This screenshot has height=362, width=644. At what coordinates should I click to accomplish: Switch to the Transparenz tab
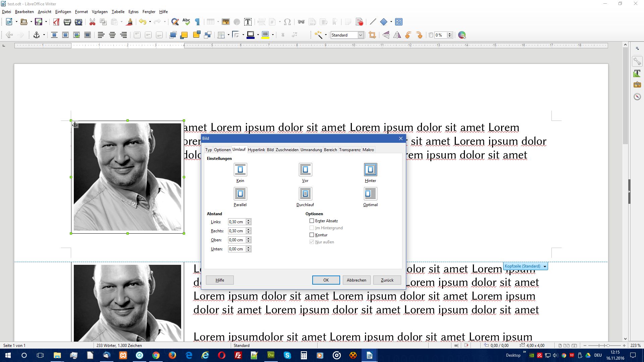pyautogui.click(x=350, y=150)
